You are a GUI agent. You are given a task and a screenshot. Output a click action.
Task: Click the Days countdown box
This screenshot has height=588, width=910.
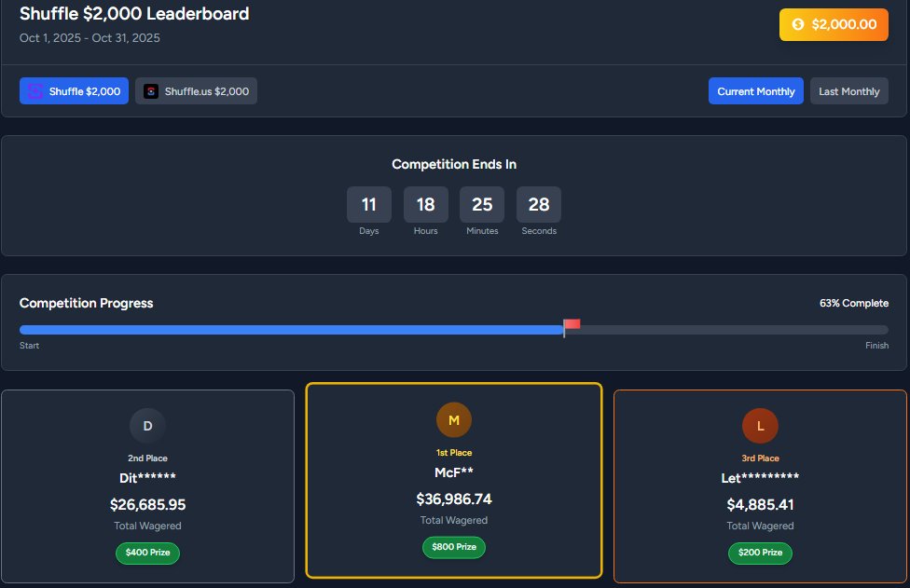368,204
